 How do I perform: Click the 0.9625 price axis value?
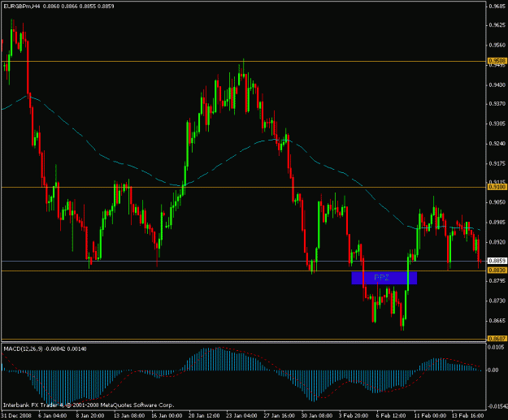coord(497,25)
